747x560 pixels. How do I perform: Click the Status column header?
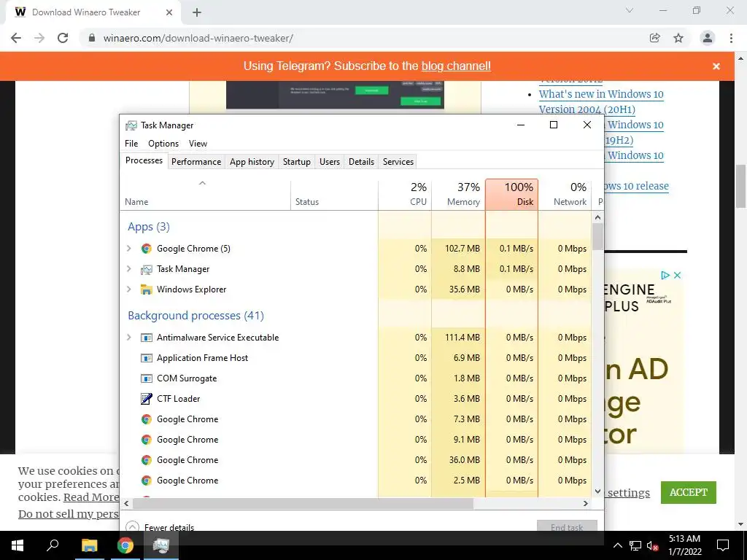click(334, 194)
